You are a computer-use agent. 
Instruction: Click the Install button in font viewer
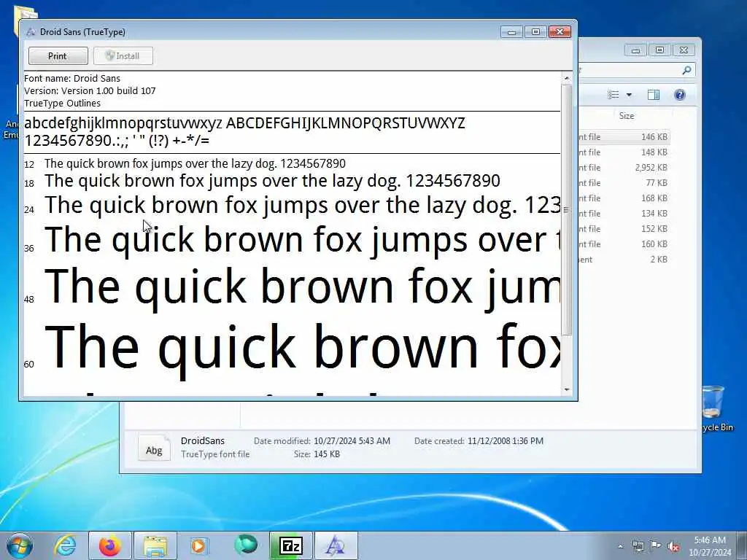coord(123,55)
